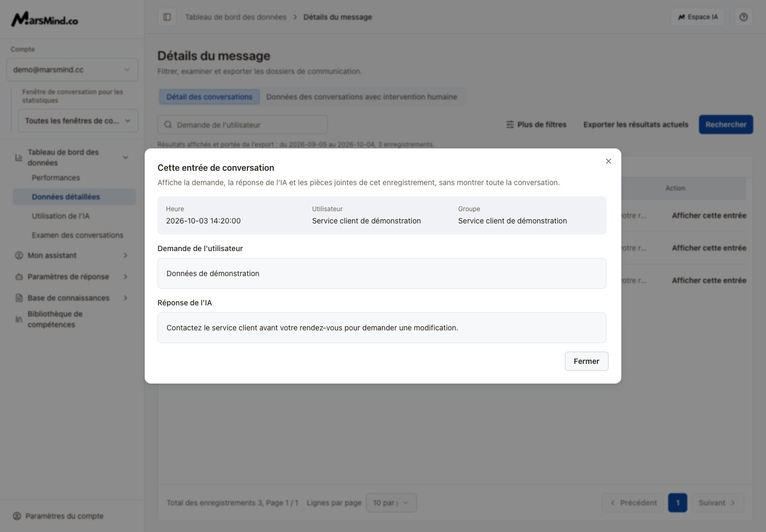The width and height of the screenshot is (766, 532).
Task: Click the Rechercher button
Action: pos(726,124)
